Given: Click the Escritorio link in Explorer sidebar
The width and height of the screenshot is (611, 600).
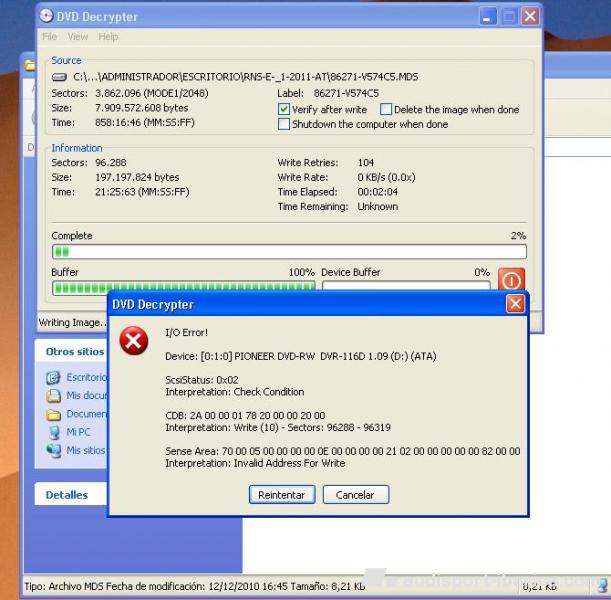Looking at the screenshot, I should click(x=87, y=377).
